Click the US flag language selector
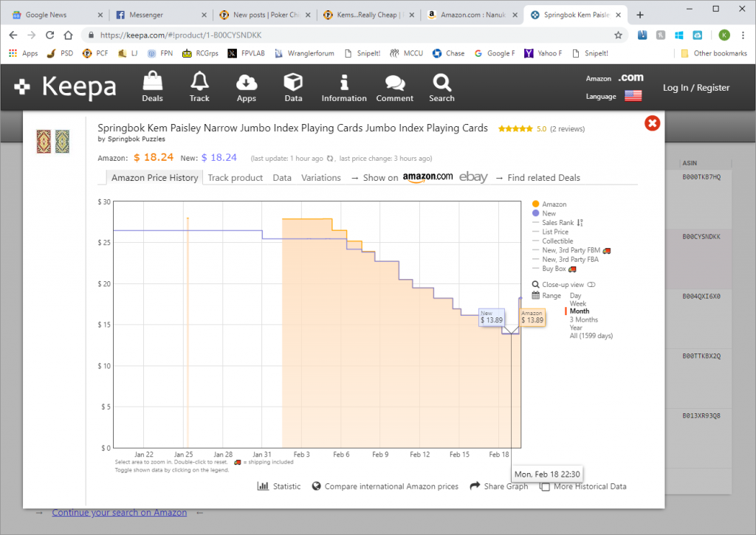756x535 pixels. coord(633,96)
